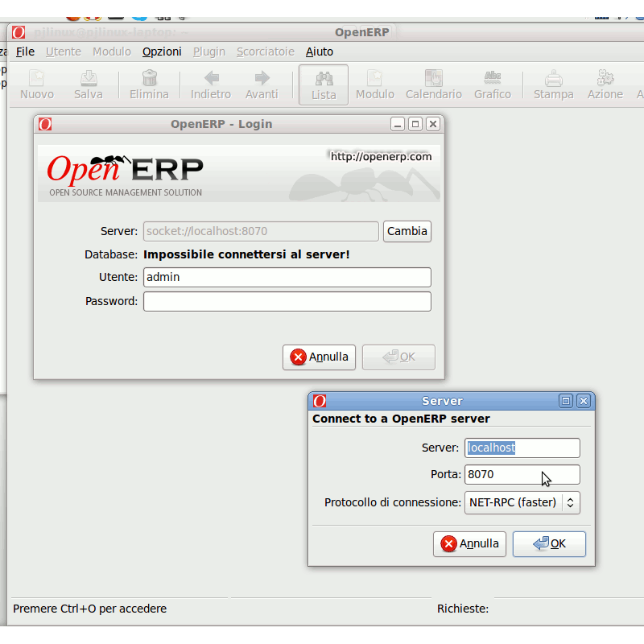Click the http://openerp.com text

381,156
